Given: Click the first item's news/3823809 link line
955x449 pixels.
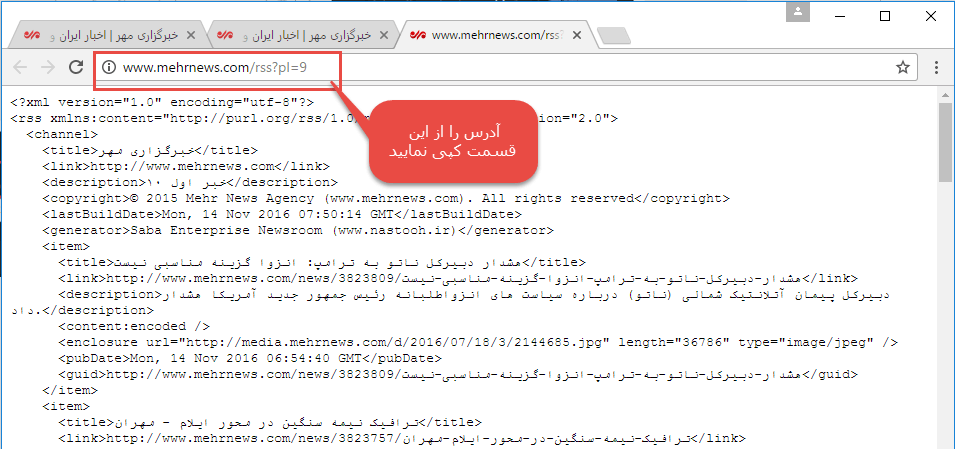Looking at the screenshot, I should coord(458,278).
